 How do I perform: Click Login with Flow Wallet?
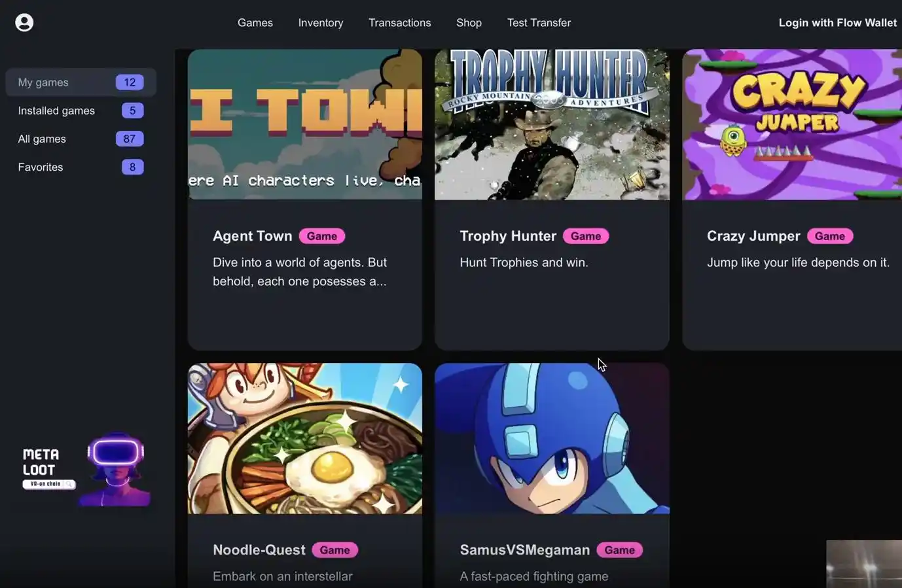(837, 23)
